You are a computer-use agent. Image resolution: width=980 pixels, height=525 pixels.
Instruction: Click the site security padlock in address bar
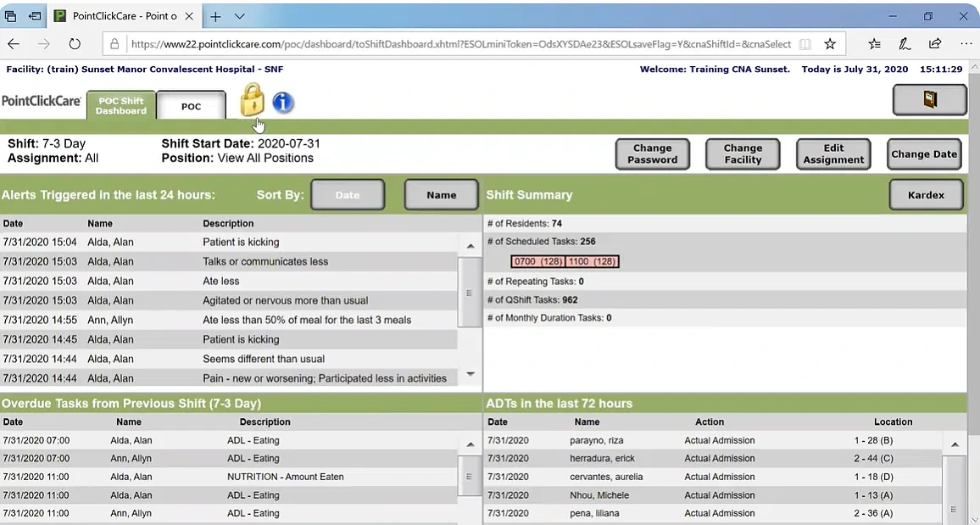[114, 44]
